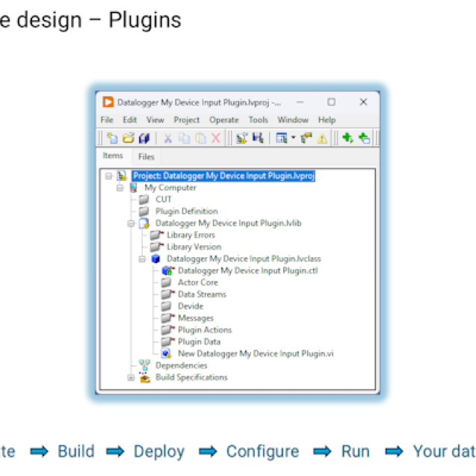Click the Dependencies tree icon
This screenshot has width=476, height=476.
[x=144, y=365]
